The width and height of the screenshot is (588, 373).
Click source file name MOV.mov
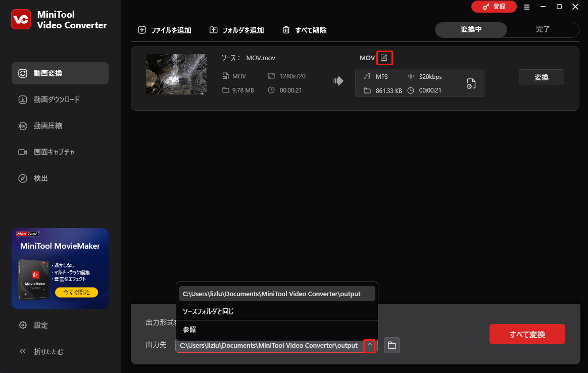pyautogui.click(x=261, y=58)
